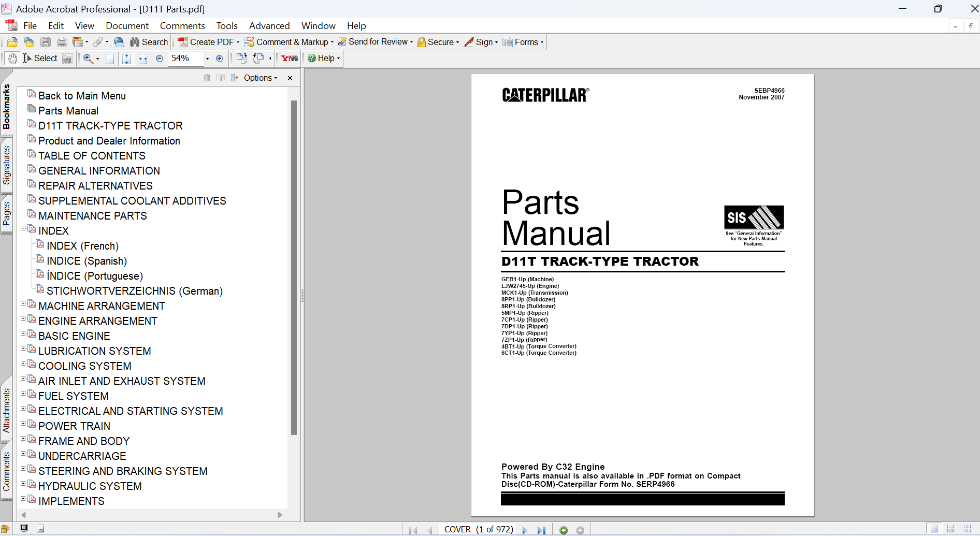Click the zoom in plus button
The width and height of the screenshot is (980, 536).
point(220,59)
